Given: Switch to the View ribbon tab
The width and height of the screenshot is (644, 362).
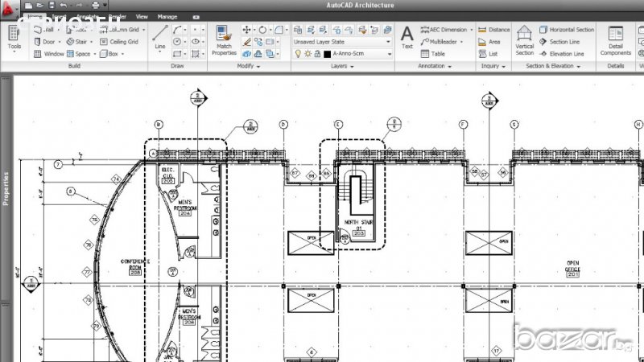Looking at the screenshot, I should pyautogui.click(x=142, y=16).
